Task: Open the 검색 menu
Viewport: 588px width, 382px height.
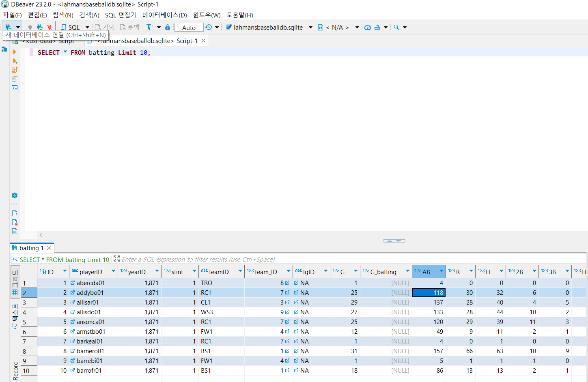Action: (x=89, y=15)
